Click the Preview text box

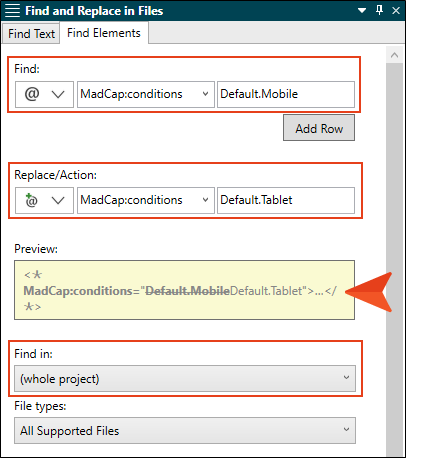pos(184,290)
